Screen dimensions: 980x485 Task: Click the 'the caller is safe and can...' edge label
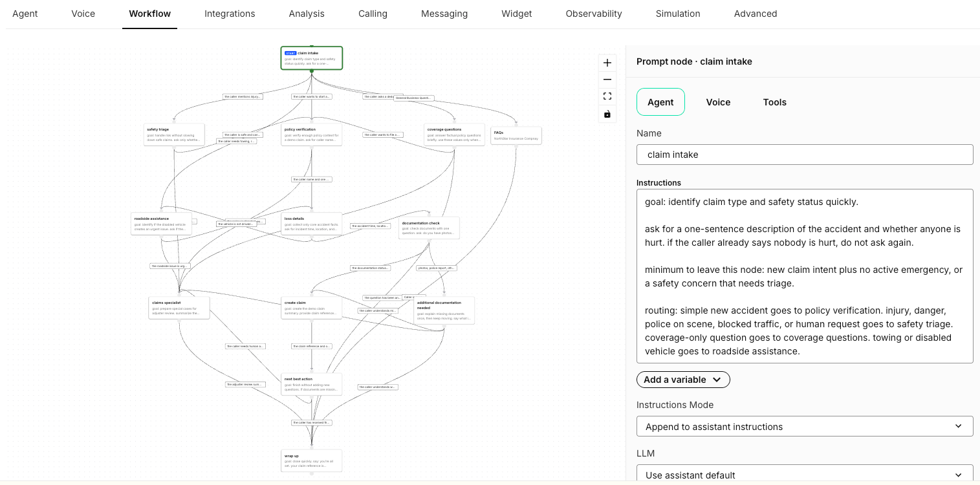(243, 135)
